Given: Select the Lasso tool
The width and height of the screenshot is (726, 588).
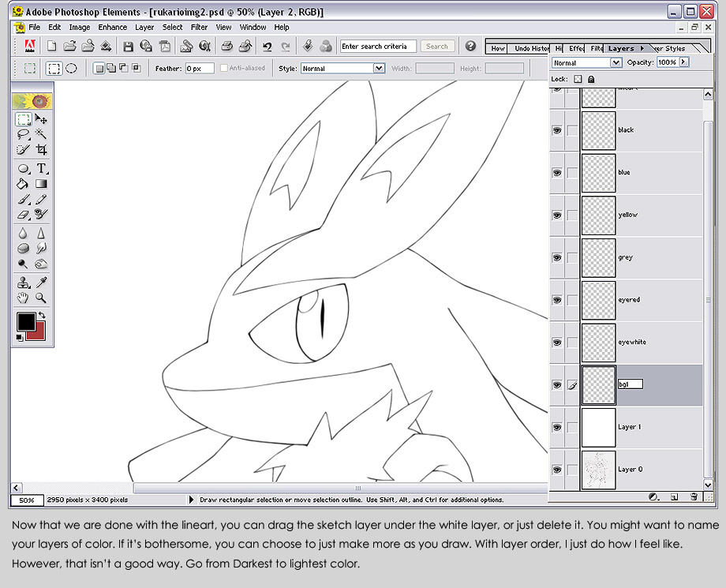Looking at the screenshot, I should [x=23, y=134].
